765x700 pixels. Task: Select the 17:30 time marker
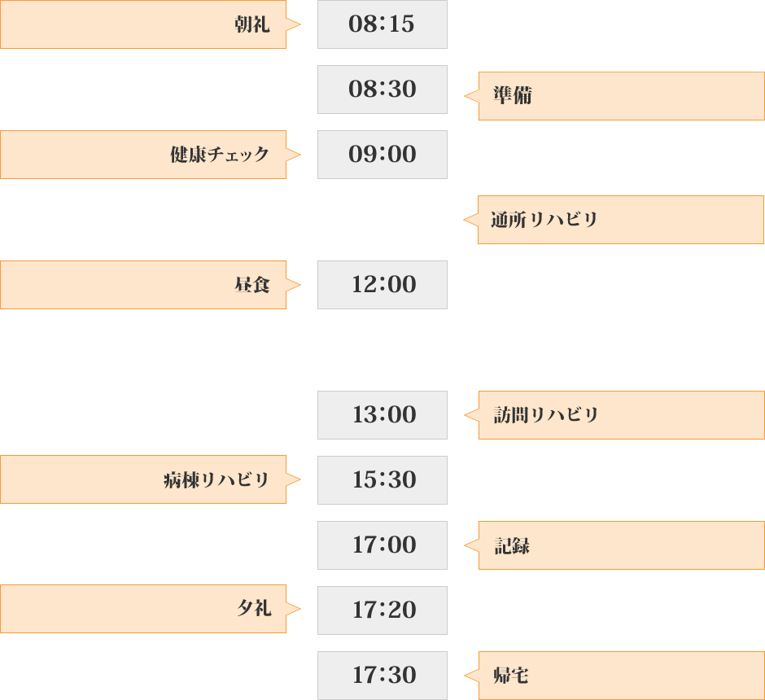(x=382, y=676)
